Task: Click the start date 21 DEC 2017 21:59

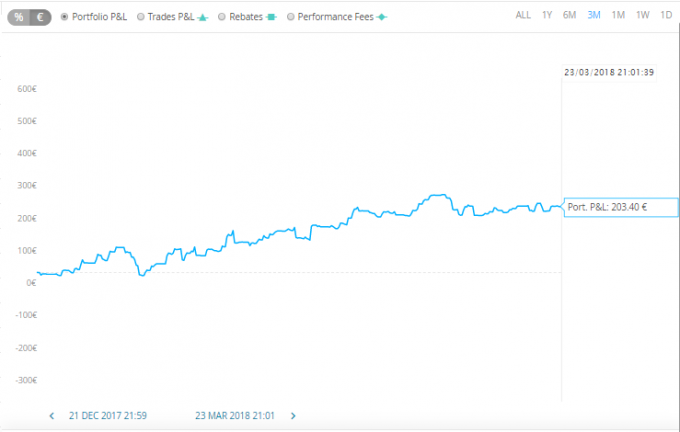Action: point(108,416)
